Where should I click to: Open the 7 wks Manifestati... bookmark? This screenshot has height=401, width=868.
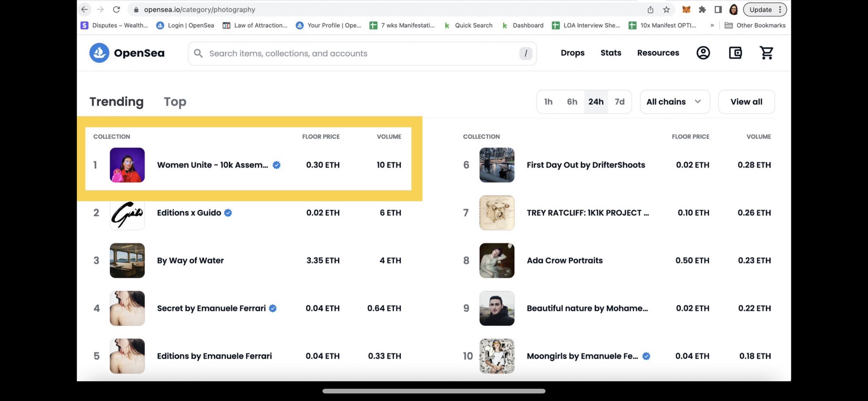pos(402,25)
